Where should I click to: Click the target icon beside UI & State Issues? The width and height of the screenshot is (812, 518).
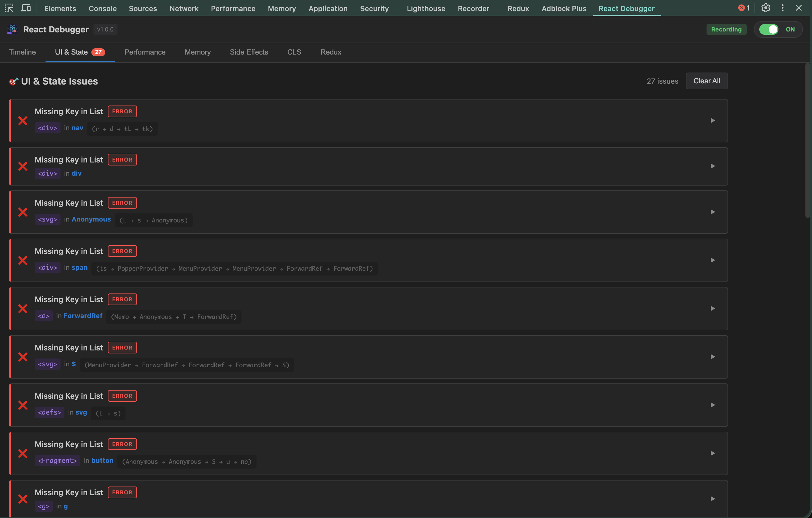13,81
